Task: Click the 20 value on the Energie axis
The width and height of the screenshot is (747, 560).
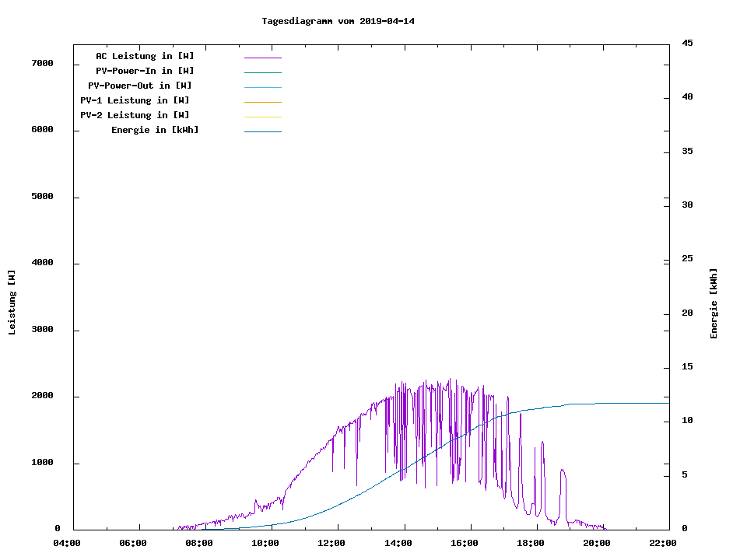Action: (x=687, y=313)
